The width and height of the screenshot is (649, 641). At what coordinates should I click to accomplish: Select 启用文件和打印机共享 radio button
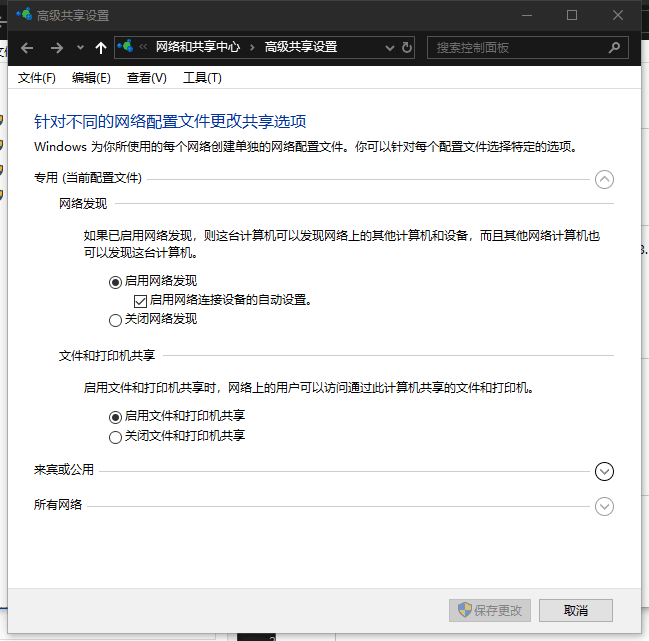[115, 417]
